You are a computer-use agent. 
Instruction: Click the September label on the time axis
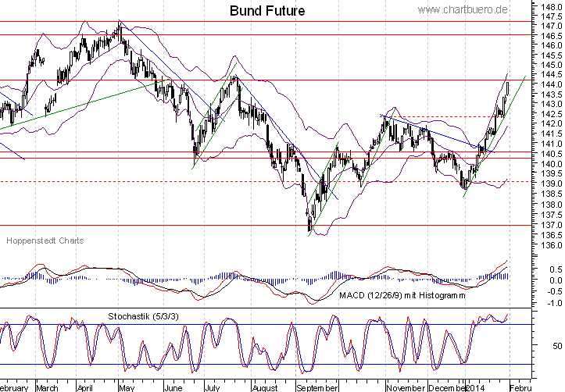[x=316, y=387]
